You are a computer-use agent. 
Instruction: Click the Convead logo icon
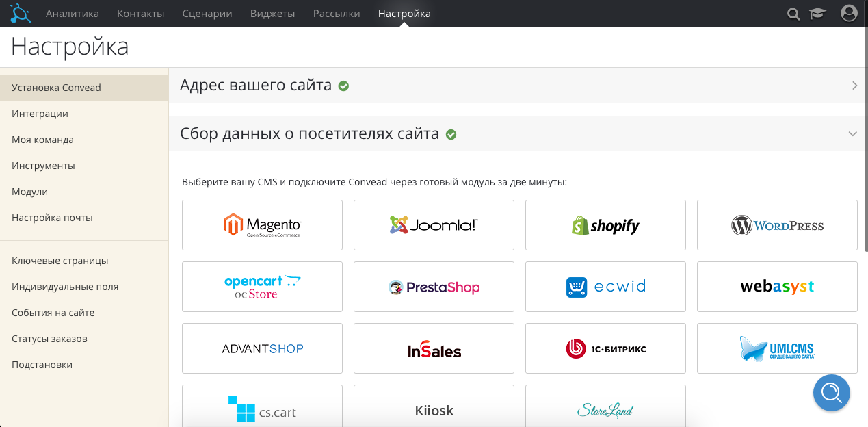pyautogui.click(x=20, y=13)
